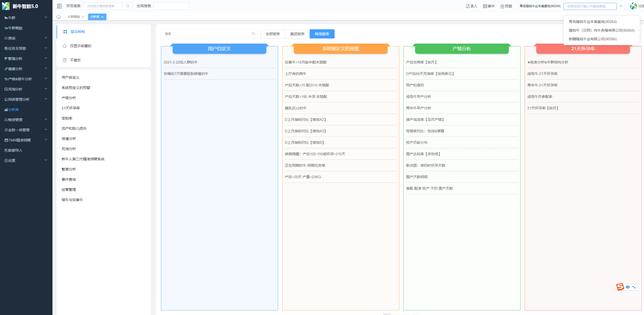Switch to the 集团报表 tab
This screenshot has height=315, width=644.
297,34
